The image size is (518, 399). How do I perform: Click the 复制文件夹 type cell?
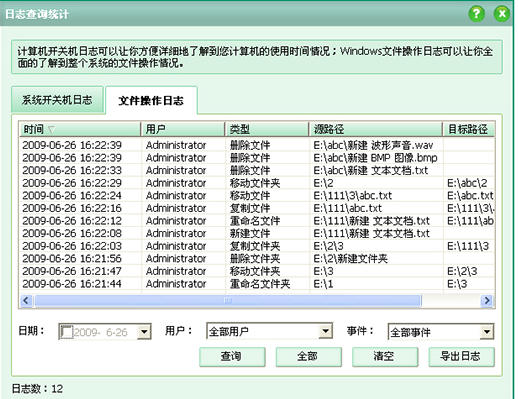[255, 246]
